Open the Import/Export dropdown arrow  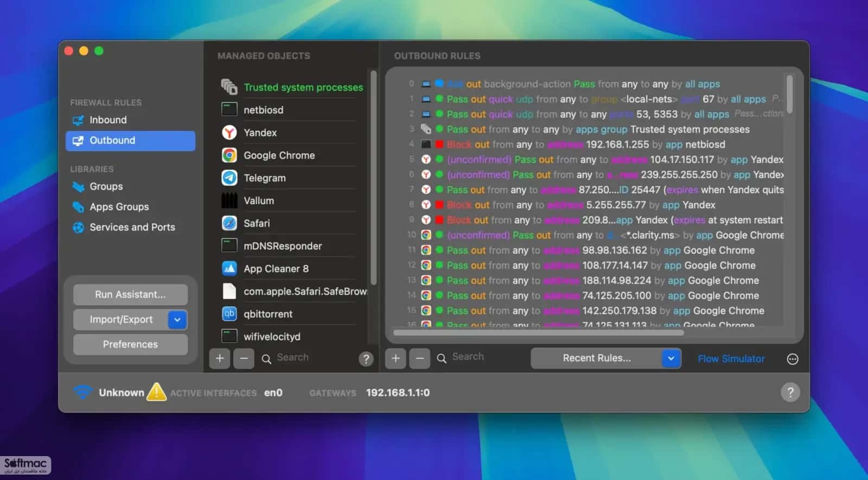pos(177,320)
